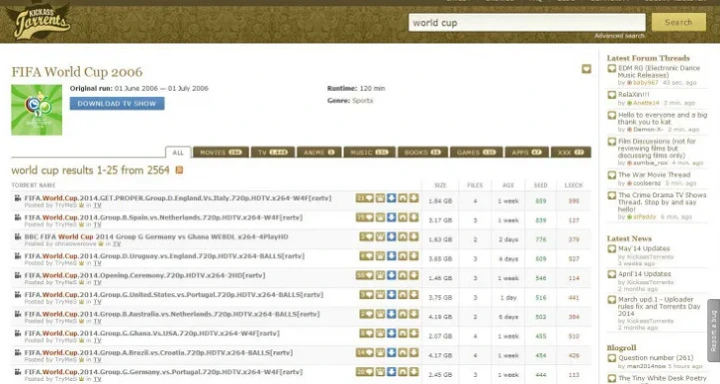
Task: Sort results by the SIZE column header
Action: (440, 185)
